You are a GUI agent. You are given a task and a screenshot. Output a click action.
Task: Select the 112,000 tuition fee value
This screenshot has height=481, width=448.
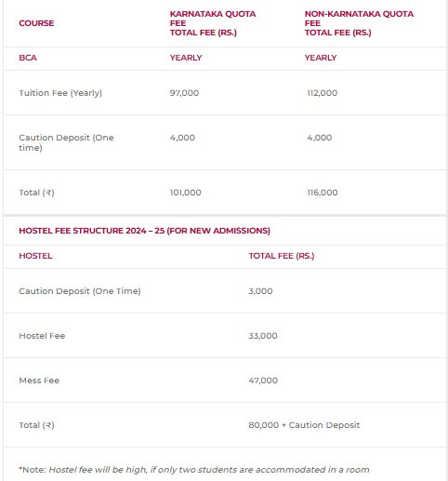(x=322, y=93)
